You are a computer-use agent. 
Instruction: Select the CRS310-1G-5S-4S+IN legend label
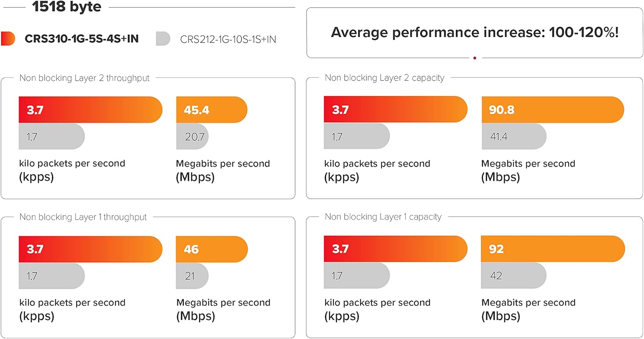point(82,39)
